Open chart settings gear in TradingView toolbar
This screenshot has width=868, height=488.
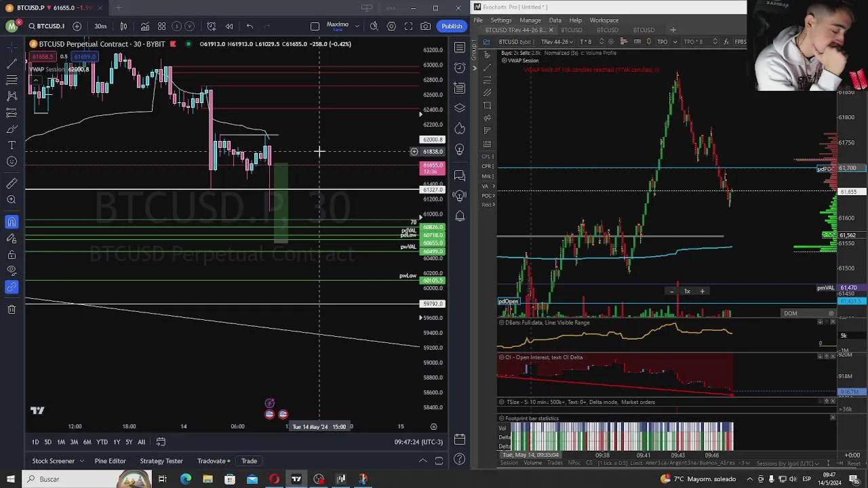pos(391,26)
